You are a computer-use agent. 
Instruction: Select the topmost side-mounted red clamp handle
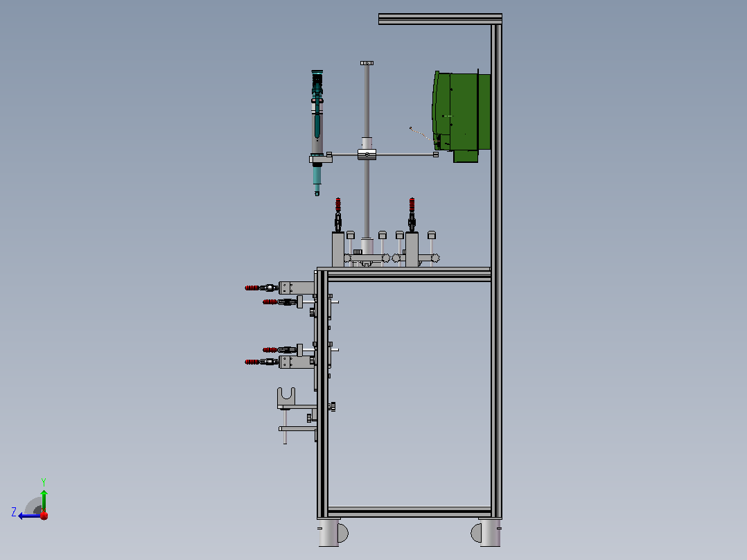(252, 288)
